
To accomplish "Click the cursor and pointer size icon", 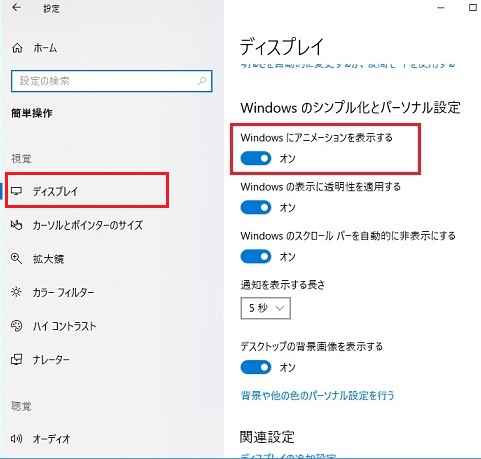I will pos(16,225).
